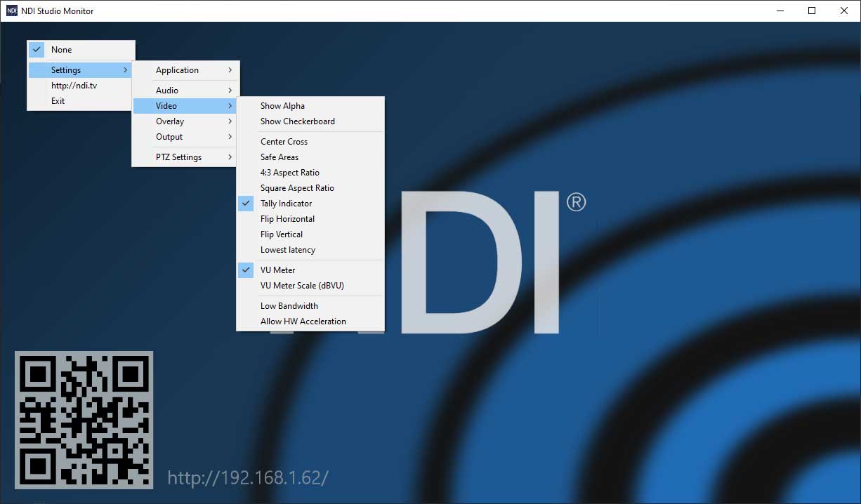Expand the Application submenu
The height and width of the screenshot is (504, 861).
pos(186,70)
